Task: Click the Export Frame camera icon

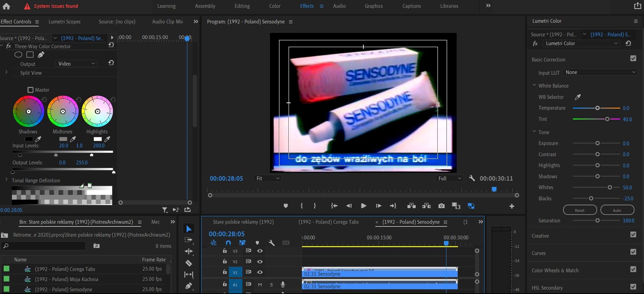Action: (441, 206)
